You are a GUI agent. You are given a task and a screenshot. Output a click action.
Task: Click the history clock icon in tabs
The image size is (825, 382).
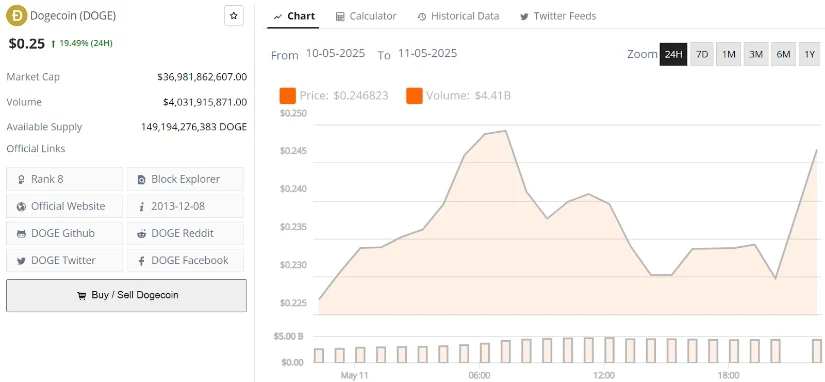click(422, 17)
